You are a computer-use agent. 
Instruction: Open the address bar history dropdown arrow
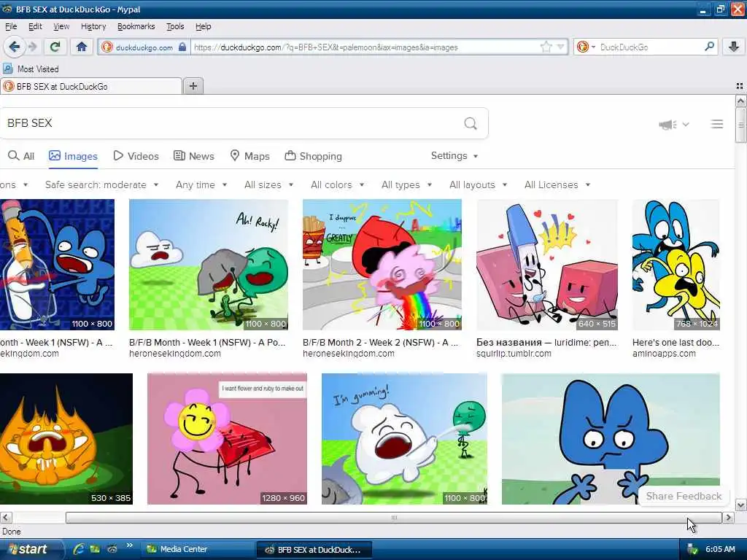560,47
